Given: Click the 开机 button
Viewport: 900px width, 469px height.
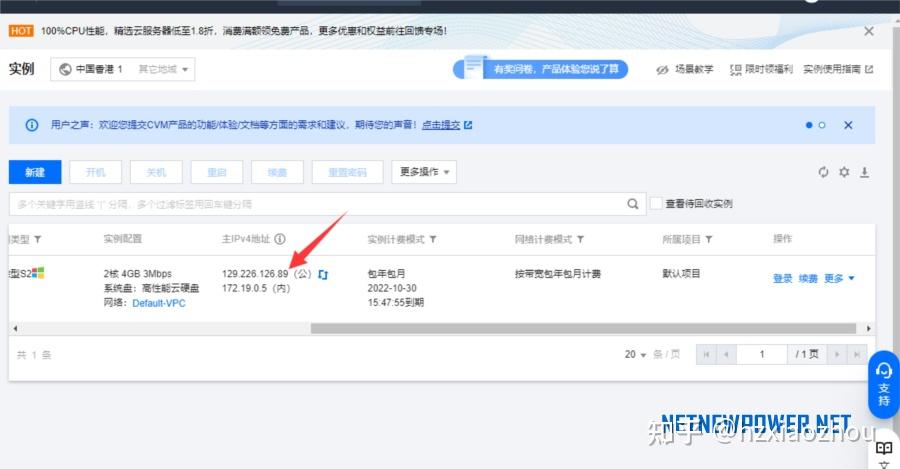Looking at the screenshot, I should [x=95, y=172].
